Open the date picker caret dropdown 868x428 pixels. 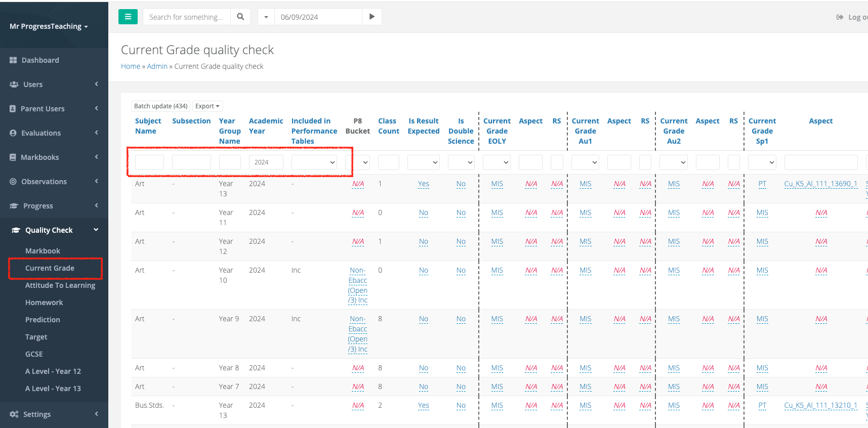coord(266,17)
